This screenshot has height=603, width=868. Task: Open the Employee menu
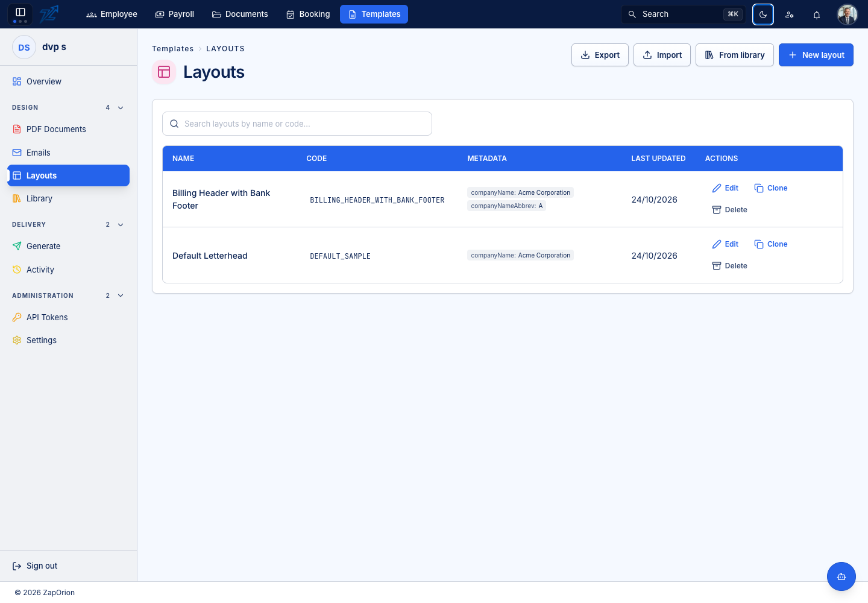(x=112, y=14)
